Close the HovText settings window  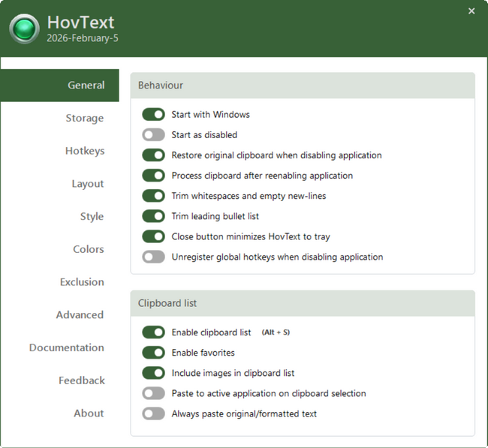(471, 11)
